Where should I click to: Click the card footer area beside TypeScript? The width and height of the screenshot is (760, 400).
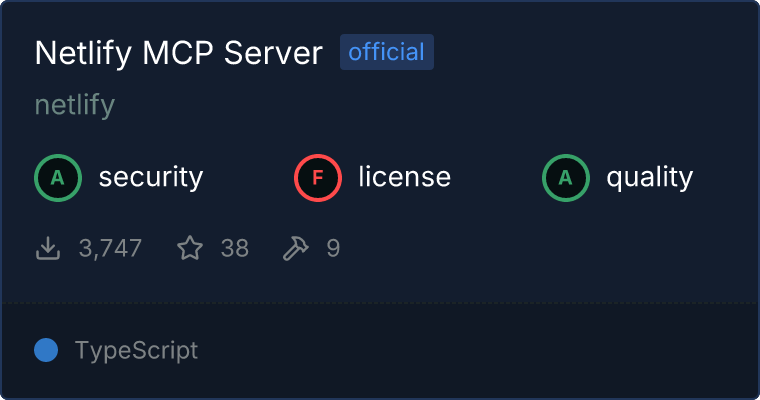[x=477, y=351]
